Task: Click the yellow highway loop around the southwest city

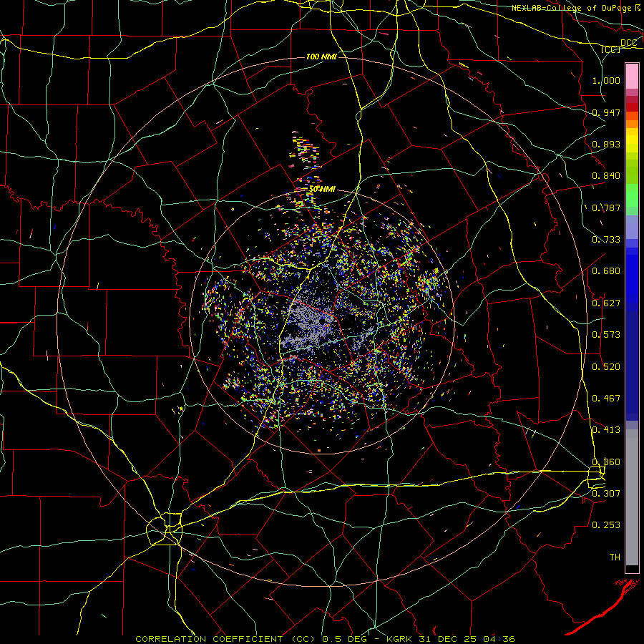Action: (x=165, y=529)
